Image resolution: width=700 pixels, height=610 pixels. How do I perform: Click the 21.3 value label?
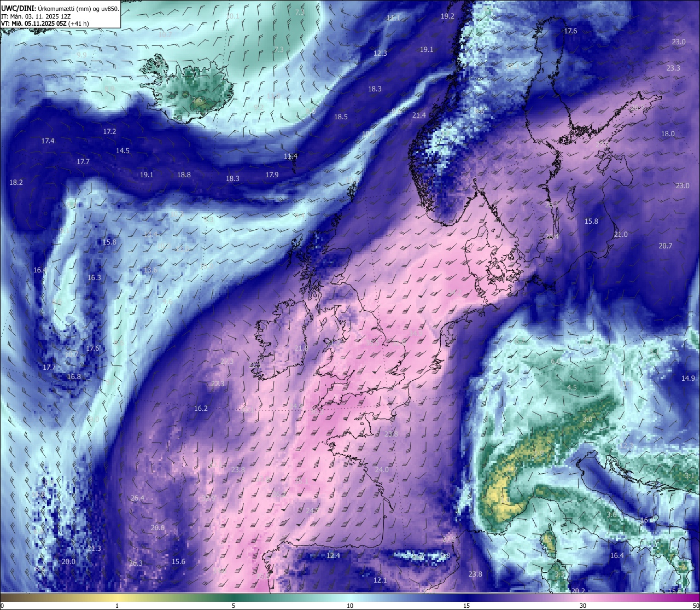pyautogui.click(x=94, y=549)
